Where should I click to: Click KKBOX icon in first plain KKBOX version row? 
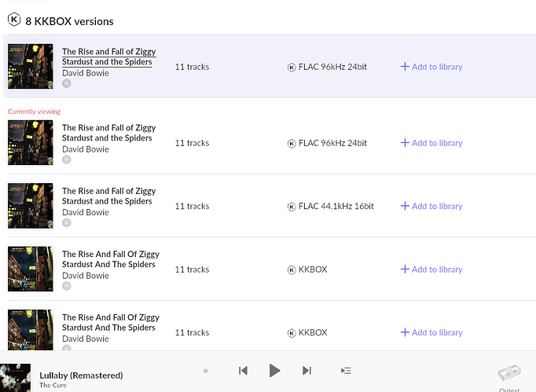[x=292, y=270]
